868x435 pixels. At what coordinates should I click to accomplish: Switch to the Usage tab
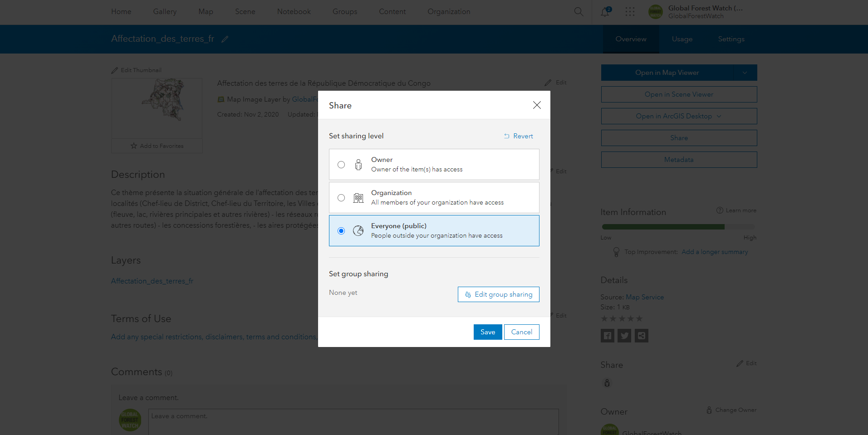682,39
